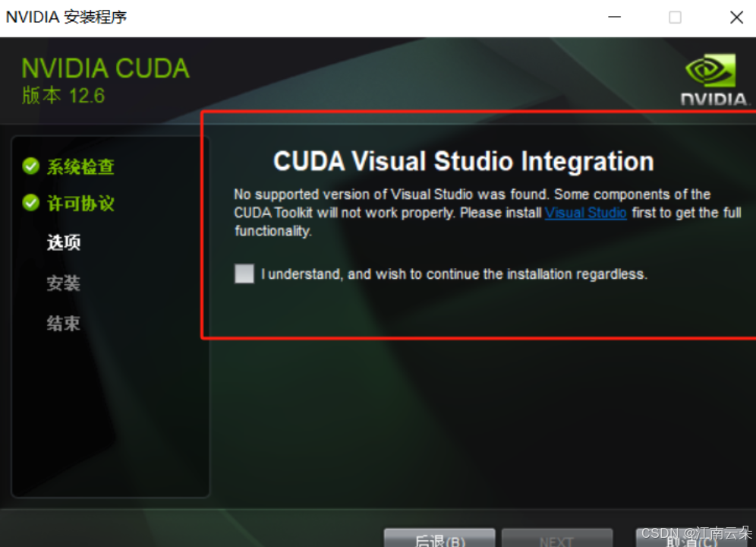
Task: Click the disabled maximize window button
Action: (675, 17)
